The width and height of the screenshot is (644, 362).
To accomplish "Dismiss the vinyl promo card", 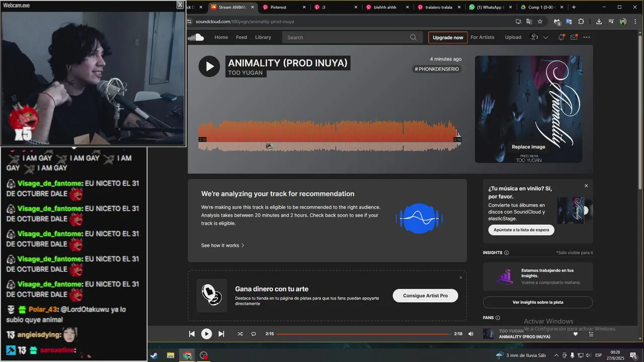I will [x=586, y=186].
